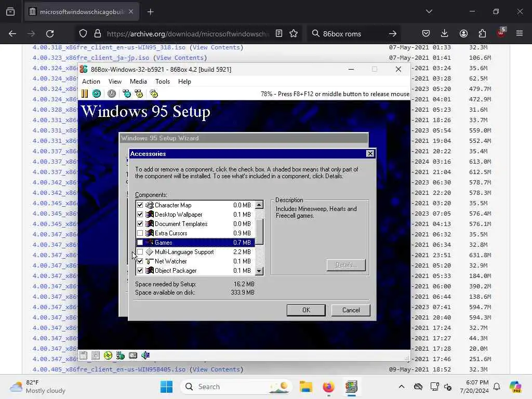Open the Firefox View icon at top-left
The height and width of the screenshot is (399, 532).
(x=10, y=11)
